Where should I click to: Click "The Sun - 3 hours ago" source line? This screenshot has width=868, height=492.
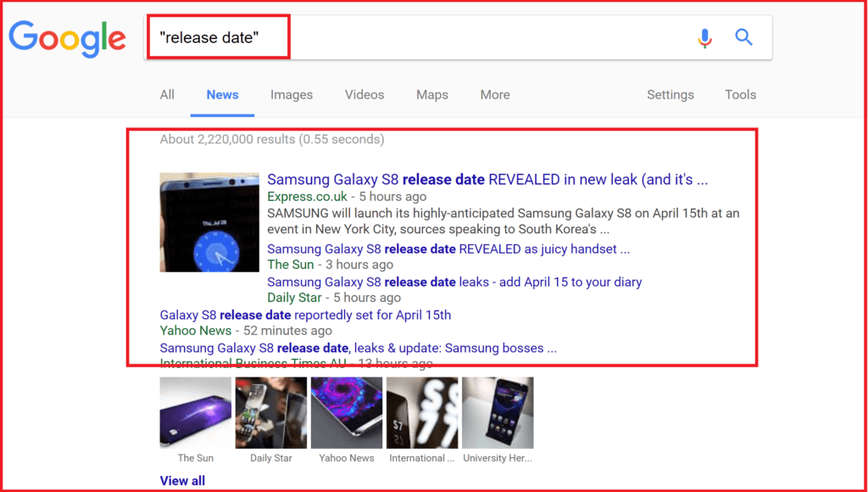[x=330, y=265]
